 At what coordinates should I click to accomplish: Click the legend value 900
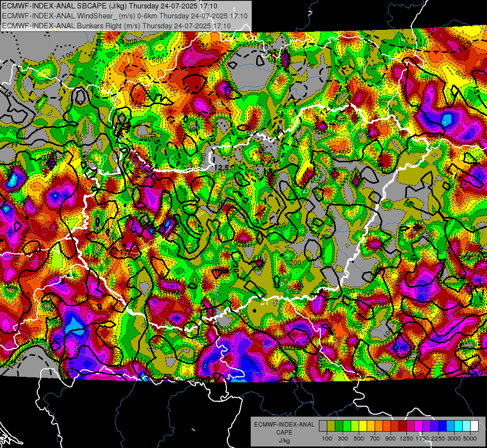390,439
